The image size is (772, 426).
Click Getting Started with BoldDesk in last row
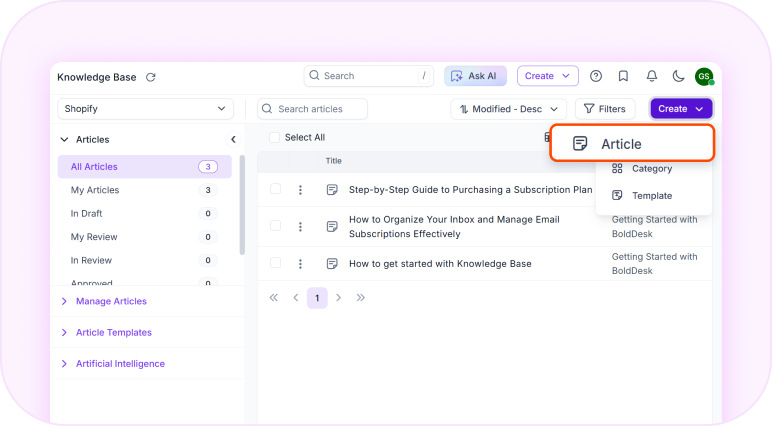coord(654,263)
